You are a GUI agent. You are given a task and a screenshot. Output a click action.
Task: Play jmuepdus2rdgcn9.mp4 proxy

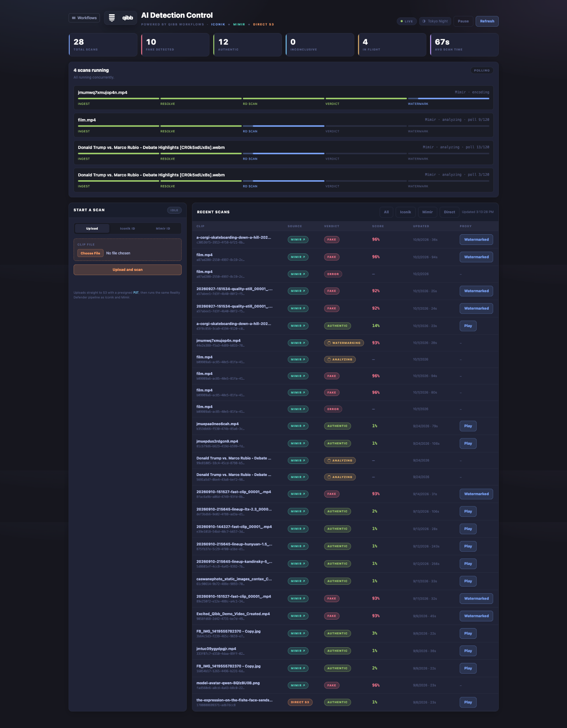468,444
